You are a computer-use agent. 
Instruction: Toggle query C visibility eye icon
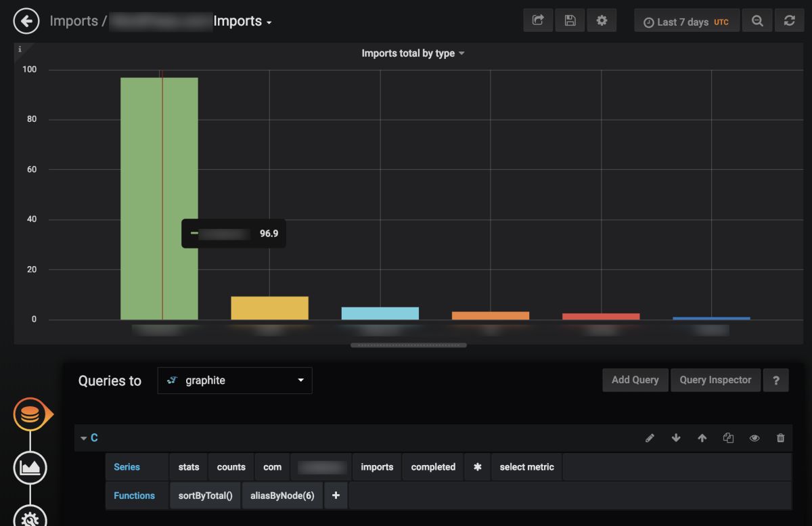coord(754,438)
